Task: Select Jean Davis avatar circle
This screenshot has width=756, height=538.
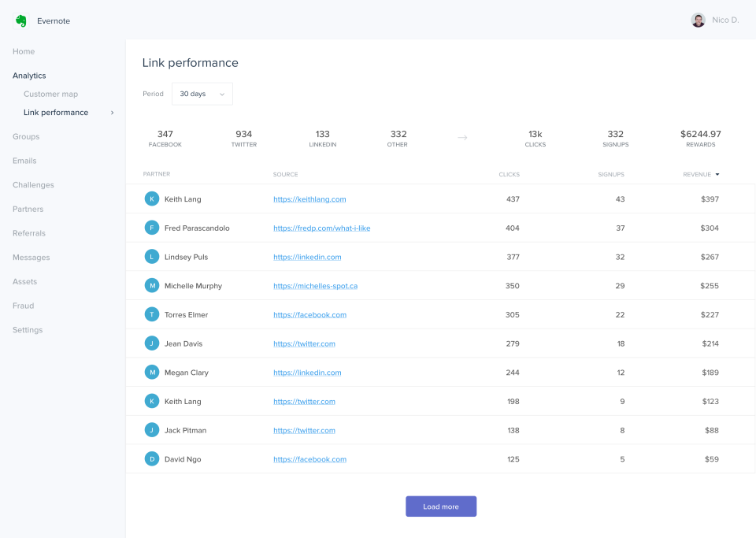Action: coord(152,343)
